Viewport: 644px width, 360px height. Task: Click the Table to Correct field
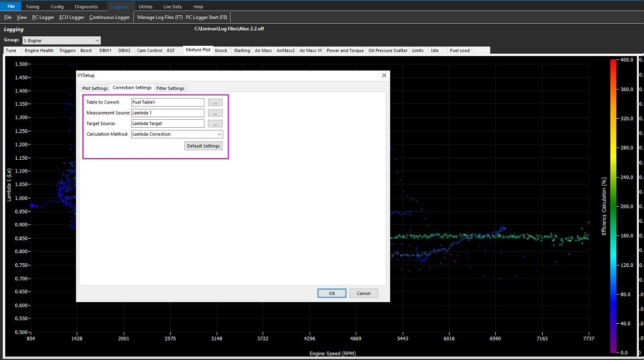coord(168,102)
